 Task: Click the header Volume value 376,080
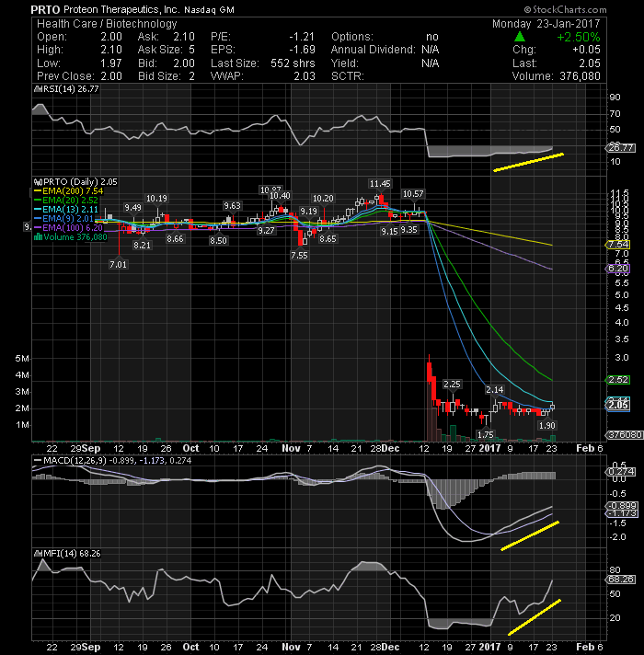580,76
